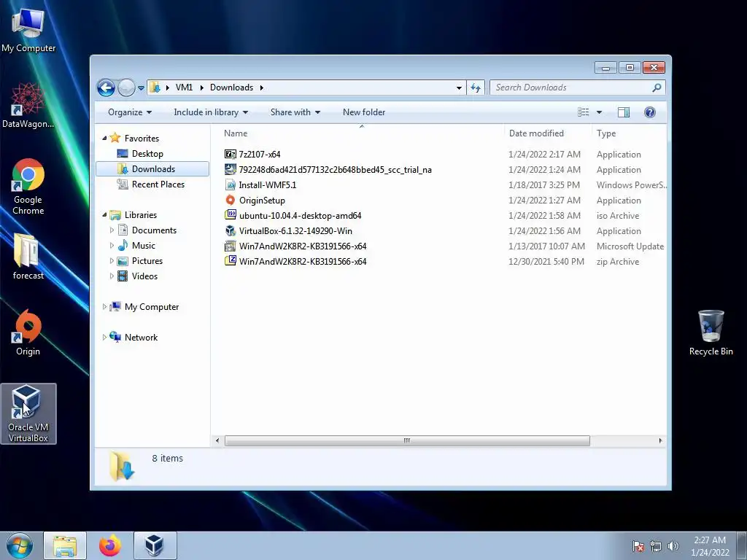
Task: Collapse the Libraries tree section
Action: [104, 215]
